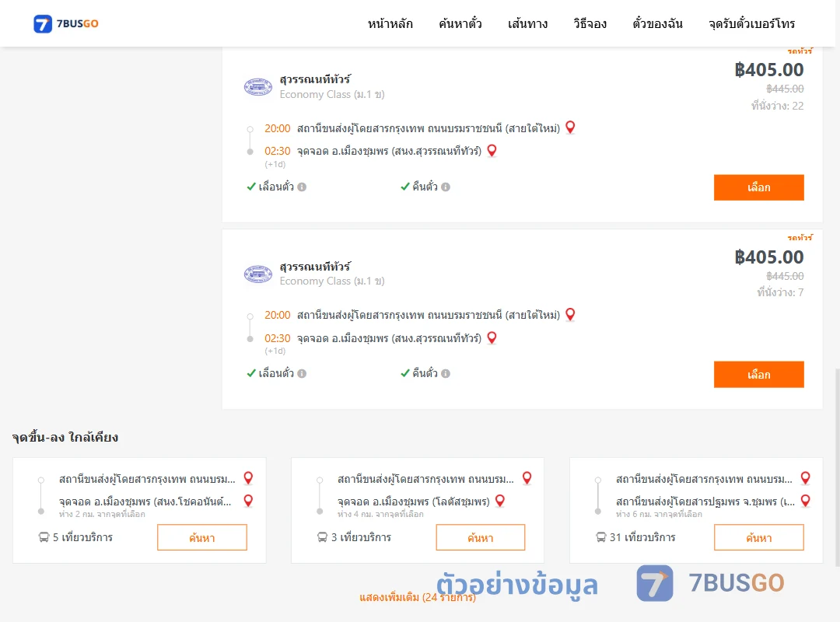Click ห่าง 4 กม. จากจุดที่เลือก text
The width and height of the screenshot is (840, 622).
click(x=380, y=514)
